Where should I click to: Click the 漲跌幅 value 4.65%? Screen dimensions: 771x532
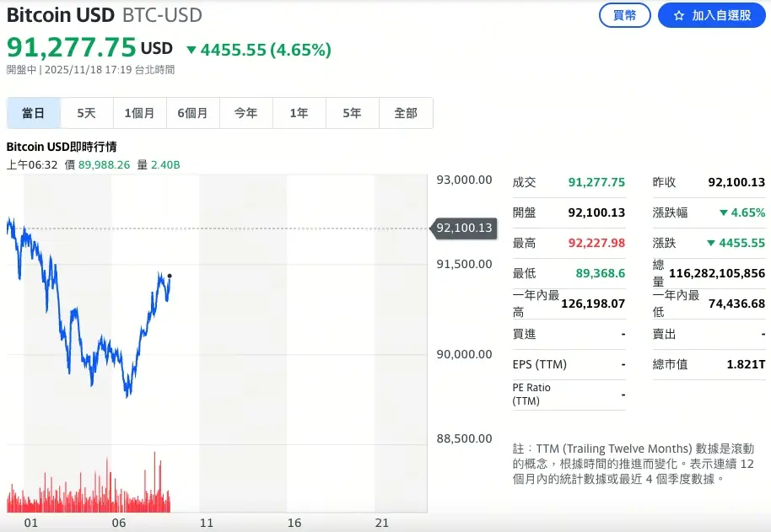[742, 212]
